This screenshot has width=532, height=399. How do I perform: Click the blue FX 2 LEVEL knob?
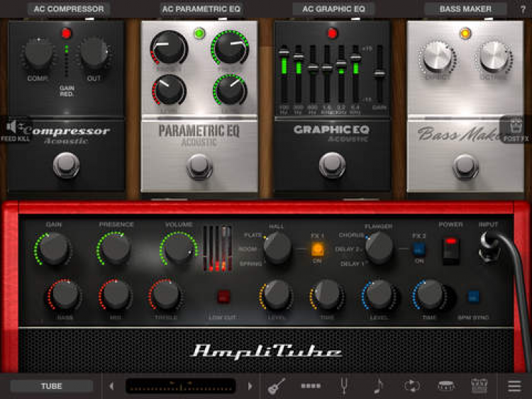(x=379, y=296)
